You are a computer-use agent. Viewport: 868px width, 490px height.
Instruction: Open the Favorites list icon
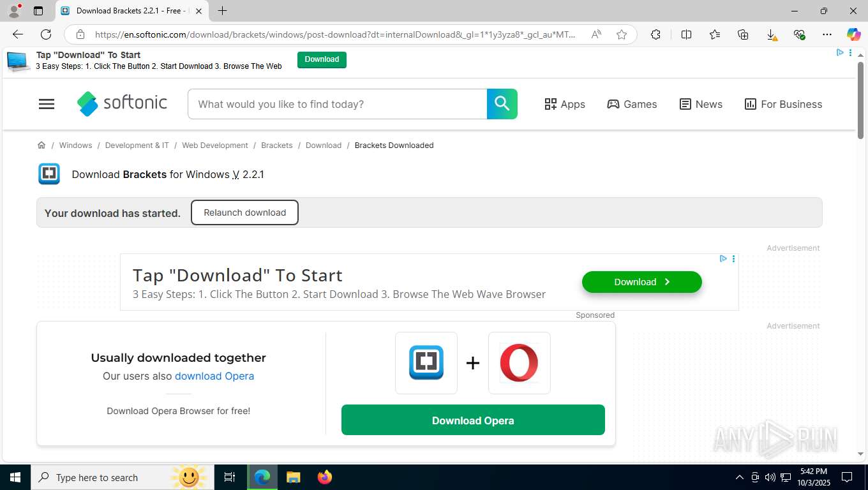pyautogui.click(x=714, y=34)
